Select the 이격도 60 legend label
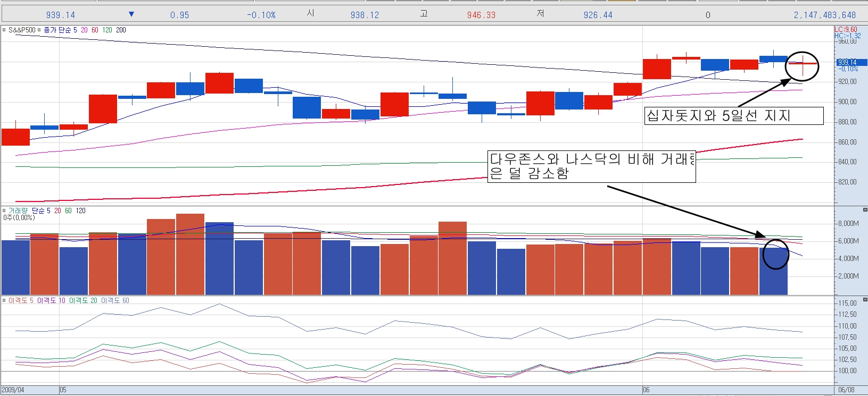This screenshot has width=868, height=396. (115, 301)
